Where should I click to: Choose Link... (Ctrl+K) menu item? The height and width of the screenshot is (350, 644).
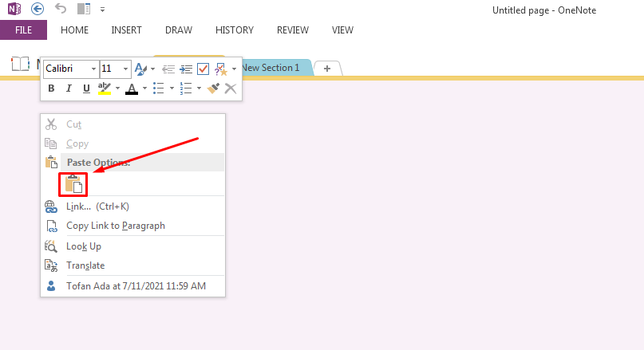click(x=97, y=206)
